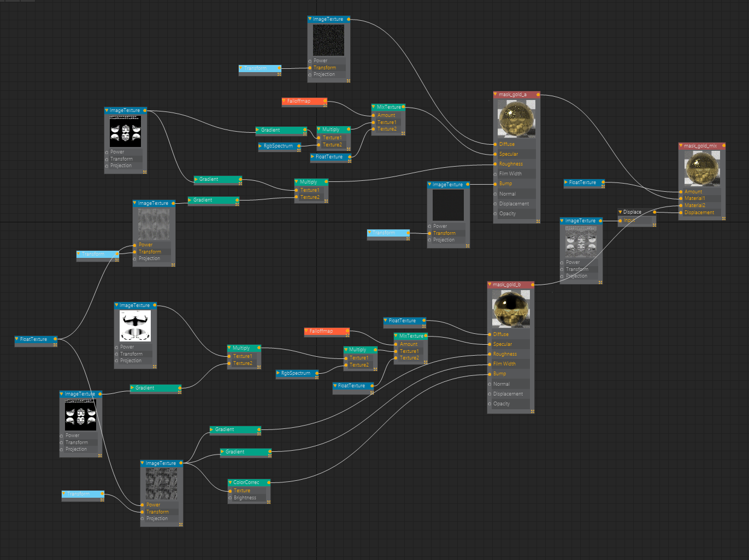
Task: Click the output pin of mask_gold_a
Action: pos(538,95)
